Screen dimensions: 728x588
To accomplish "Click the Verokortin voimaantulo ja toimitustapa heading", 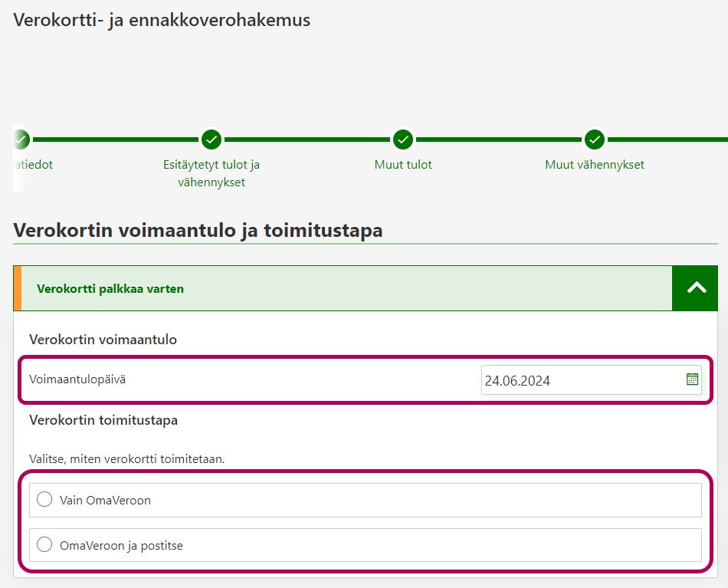I will tap(198, 230).
